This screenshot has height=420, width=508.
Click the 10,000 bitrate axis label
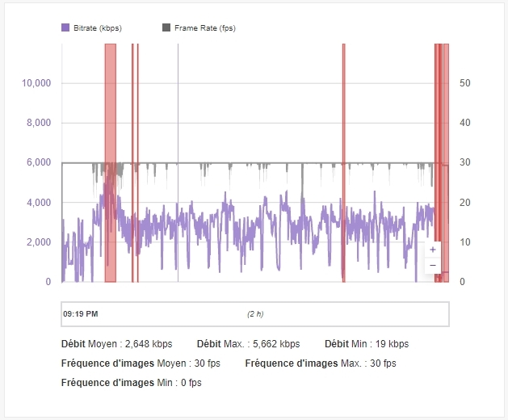(x=36, y=83)
